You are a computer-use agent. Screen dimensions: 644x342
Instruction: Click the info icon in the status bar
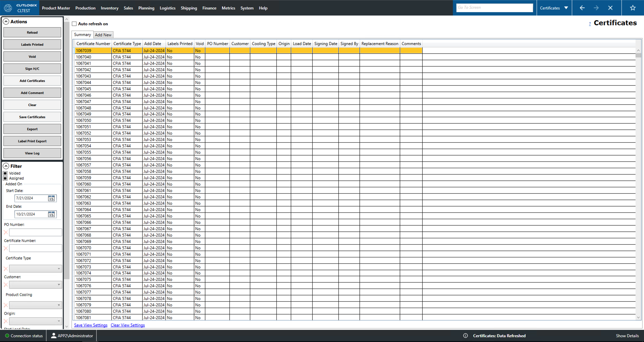click(x=465, y=336)
